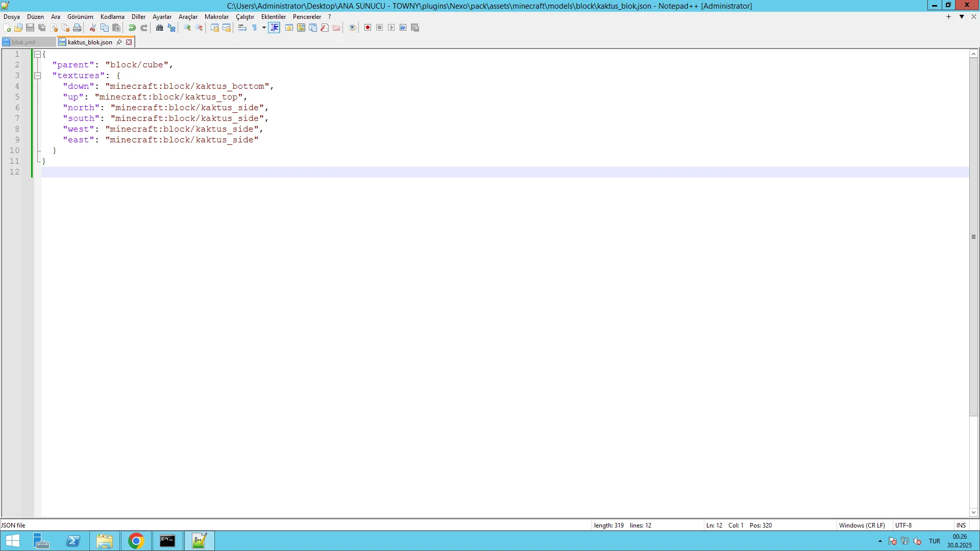Toggle the monitoring eye icon

point(352,28)
